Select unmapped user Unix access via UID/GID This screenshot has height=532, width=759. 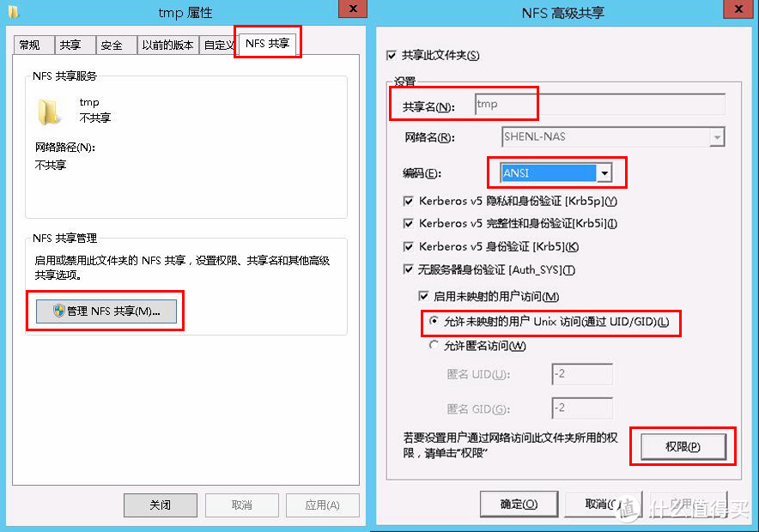pos(434,321)
